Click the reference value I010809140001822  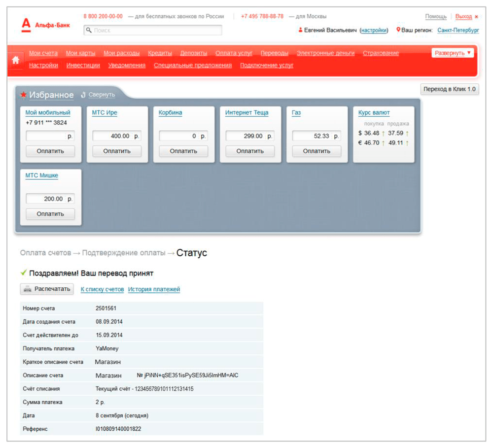(x=118, y=429)
